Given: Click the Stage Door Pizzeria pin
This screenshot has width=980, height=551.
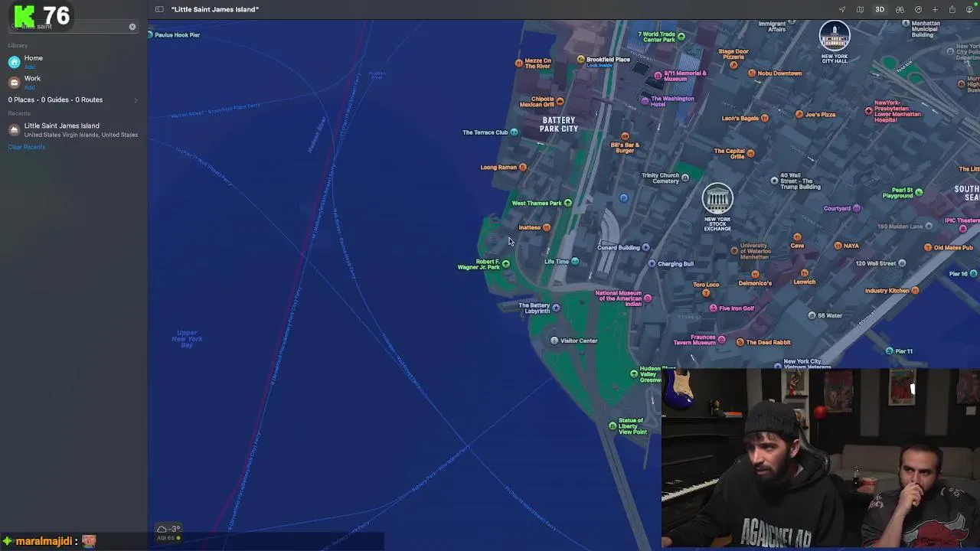Looking at the screenshot, I should click(x=733, y=65).
